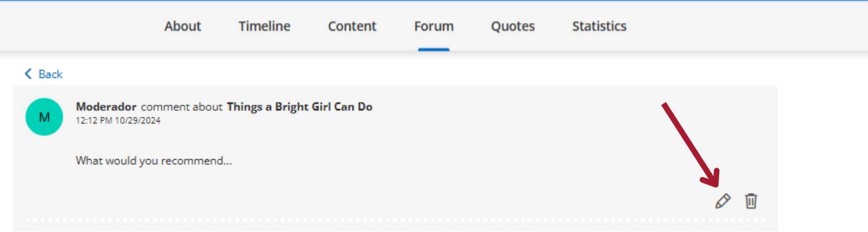Open the About tab
Image resolution: width=868 pixels, height=232 pixels.
click(x=183, y=26)
